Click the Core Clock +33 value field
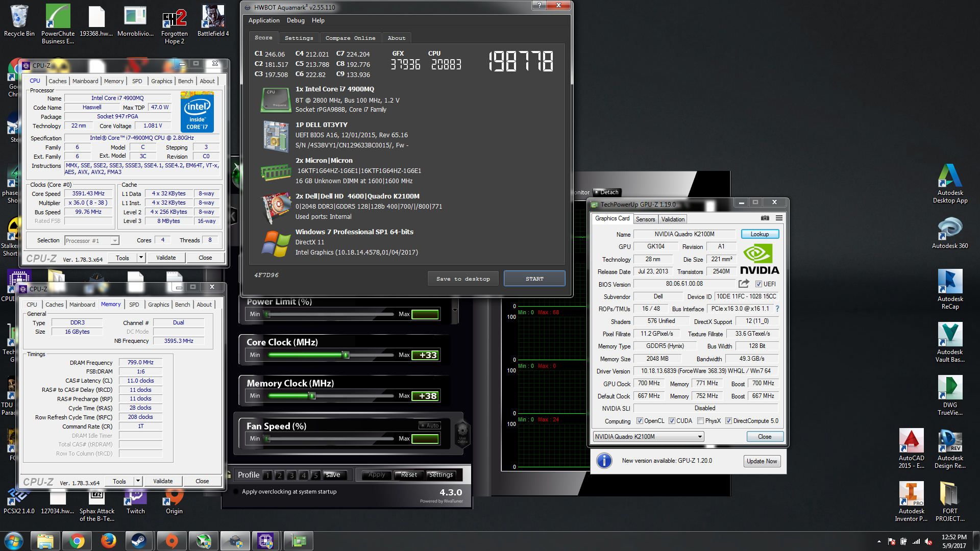 coord(426,355)
